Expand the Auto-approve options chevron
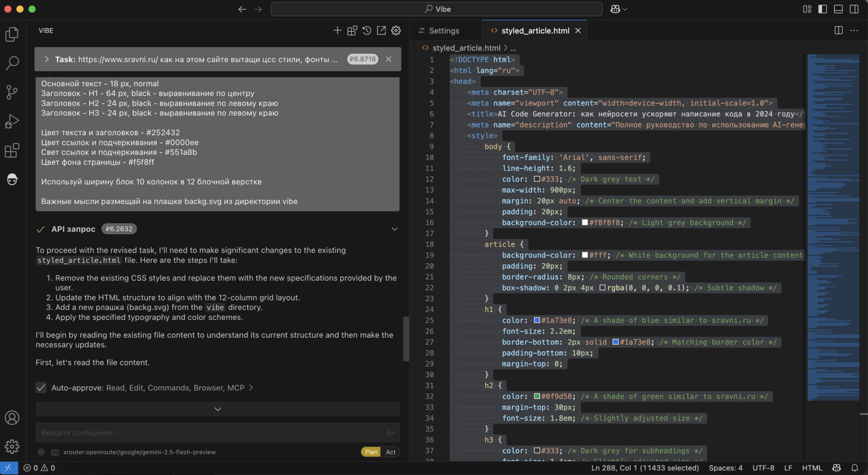 tap(217, 408)
